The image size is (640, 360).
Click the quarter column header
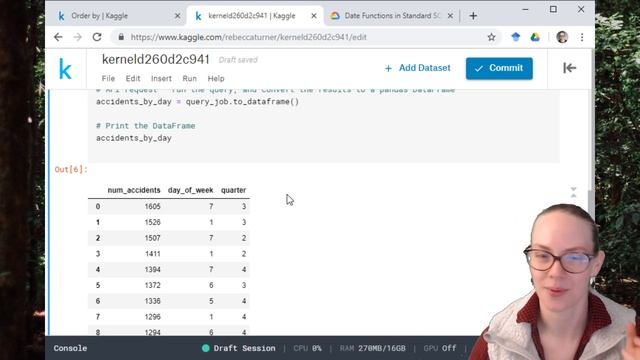233,190
